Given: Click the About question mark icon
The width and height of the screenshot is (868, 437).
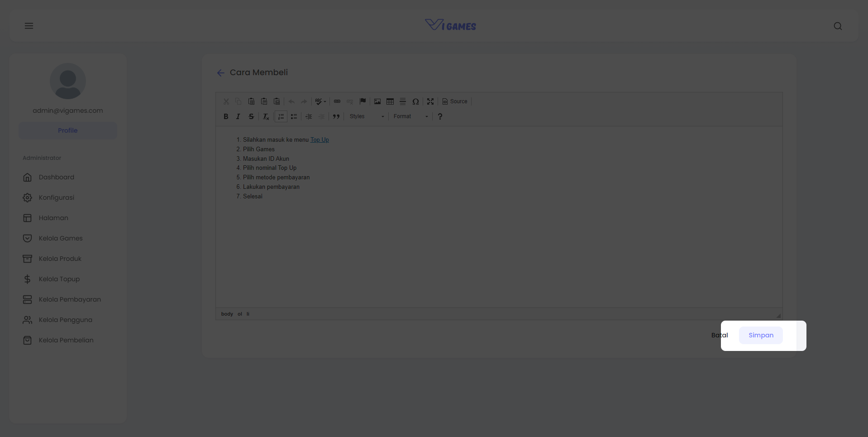Looking at the screenshot, I should click(440, 116).
